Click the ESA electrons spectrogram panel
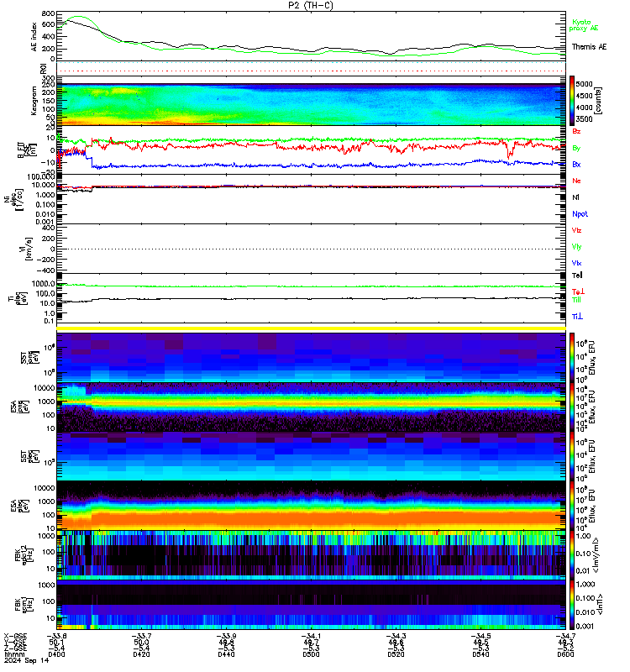The height and width of the screenshot is (672, 630). 311,506
